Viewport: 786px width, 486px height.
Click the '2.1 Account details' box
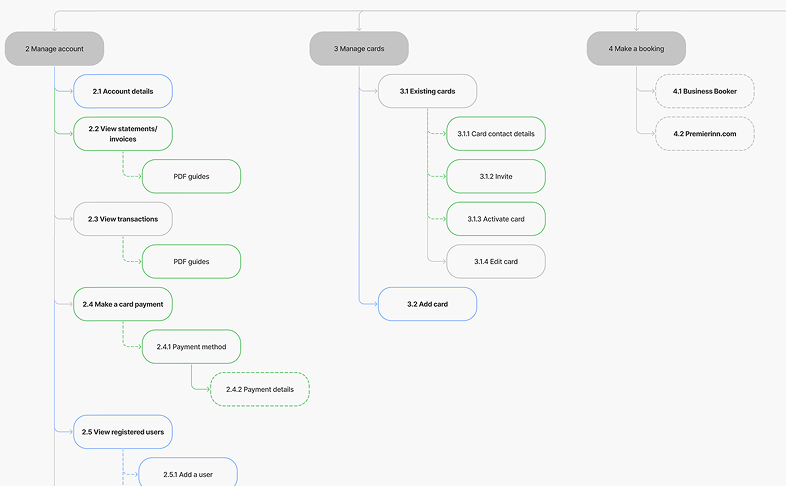coord(123,91)
